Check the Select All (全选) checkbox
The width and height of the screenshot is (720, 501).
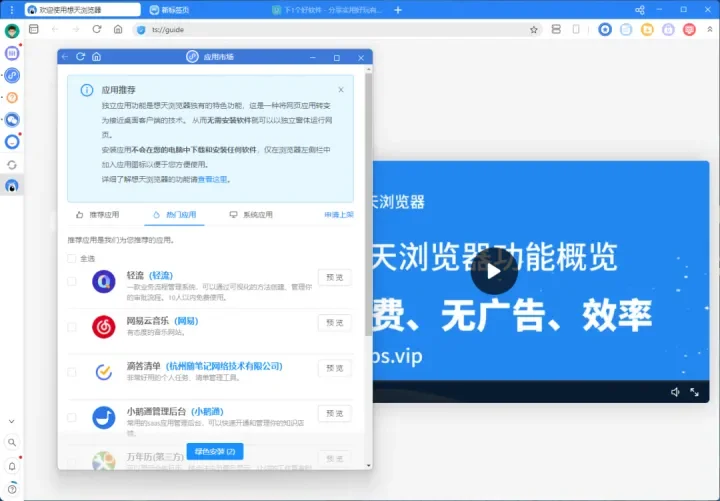click(72, 259)
